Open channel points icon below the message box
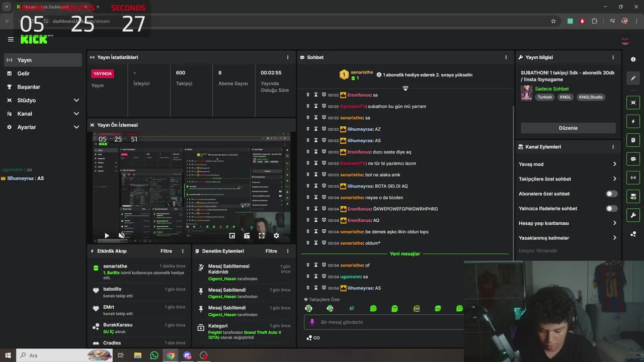 pos(309,338)
